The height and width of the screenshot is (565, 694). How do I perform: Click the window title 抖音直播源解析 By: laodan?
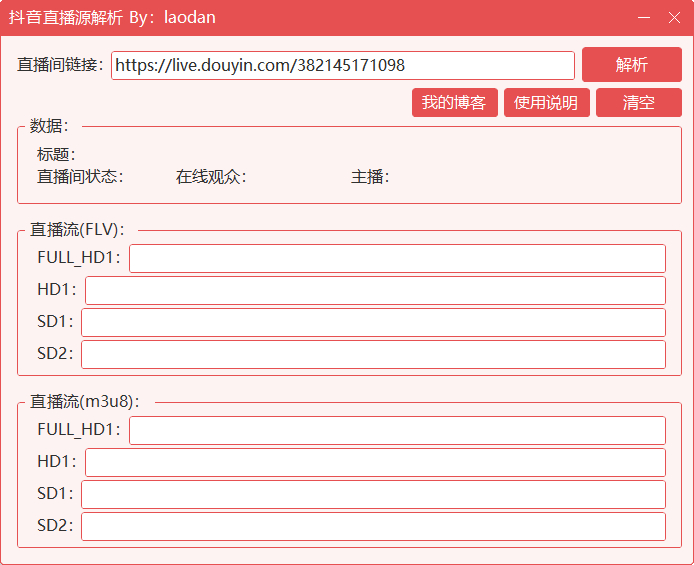pyautogui.click(x=112, y=17)
